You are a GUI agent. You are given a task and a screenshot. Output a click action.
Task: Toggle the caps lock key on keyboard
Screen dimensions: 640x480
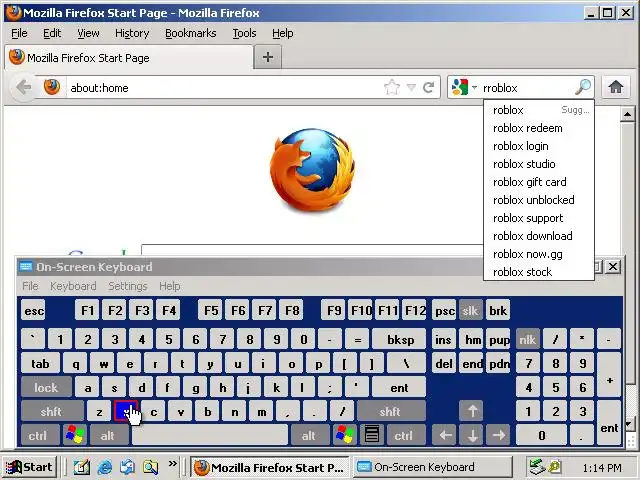[46, 387]
